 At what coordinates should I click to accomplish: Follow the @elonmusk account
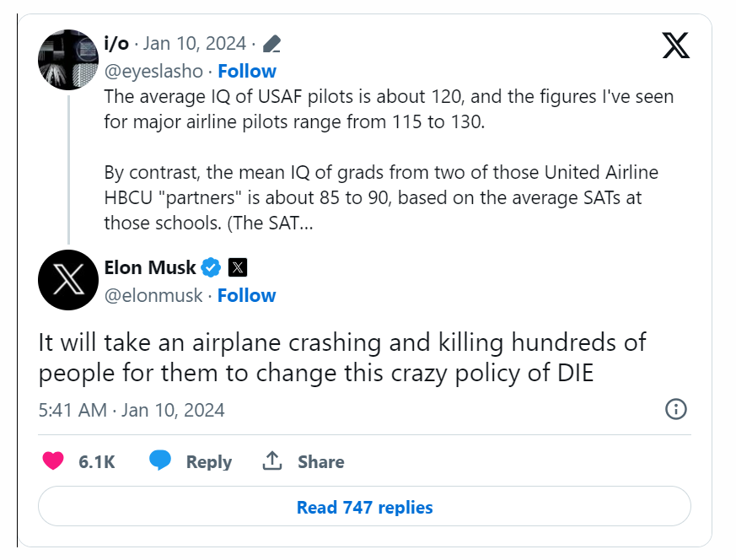coord(246,296)
